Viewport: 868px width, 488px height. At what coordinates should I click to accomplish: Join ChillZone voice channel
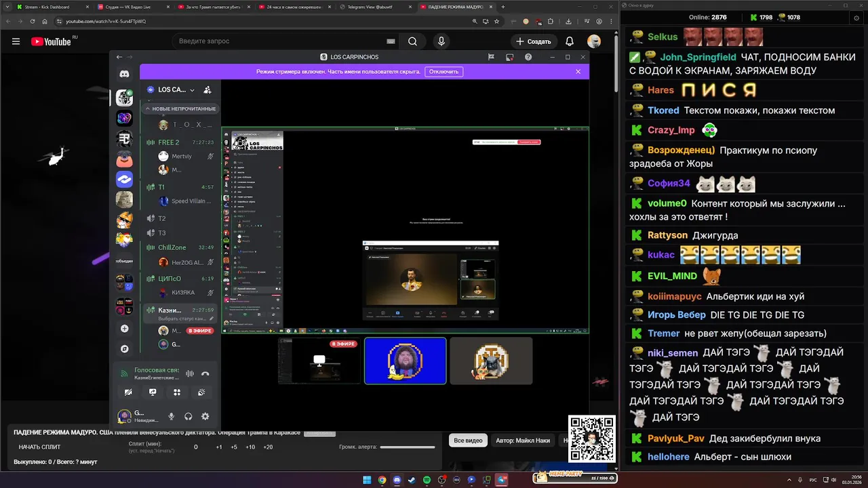coord(180,247)
